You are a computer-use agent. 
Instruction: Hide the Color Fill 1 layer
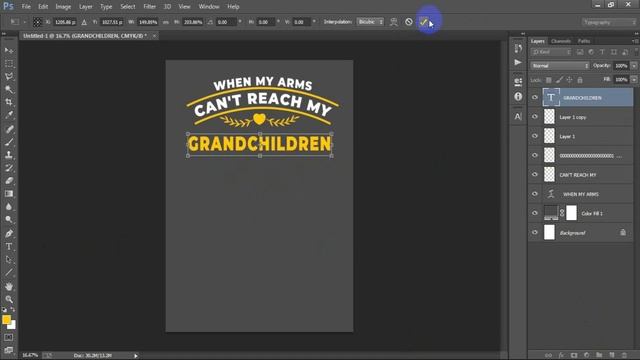click(x=535, y=213)
